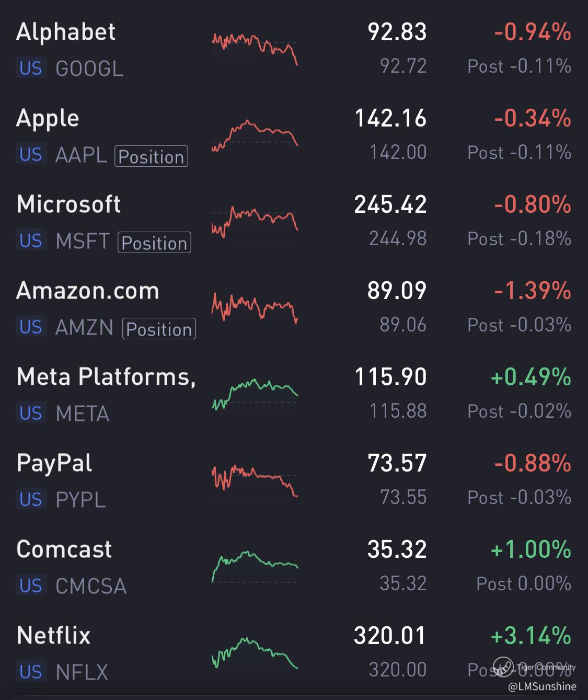Click Netflix's +3.14% change figure
This screenshot has width=588, height=700.
point(531,636)
